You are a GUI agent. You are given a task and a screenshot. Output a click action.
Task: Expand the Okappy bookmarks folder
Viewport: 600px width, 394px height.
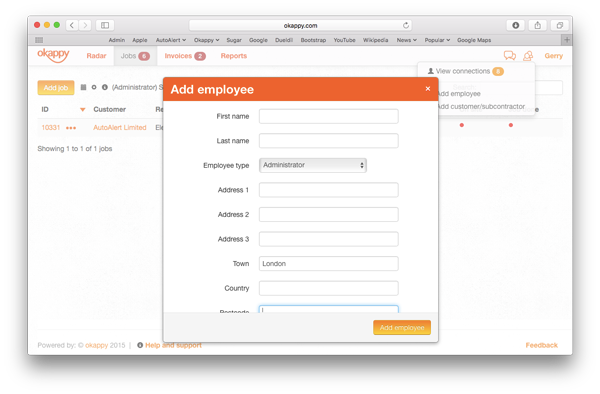(206, 40)
